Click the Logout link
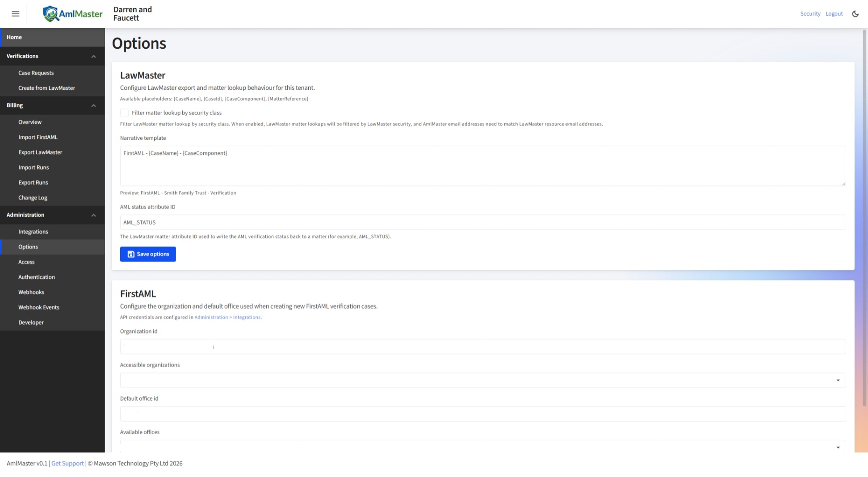Image resolution: width=868 pixels, height=477 pixels. coord(834,13)
